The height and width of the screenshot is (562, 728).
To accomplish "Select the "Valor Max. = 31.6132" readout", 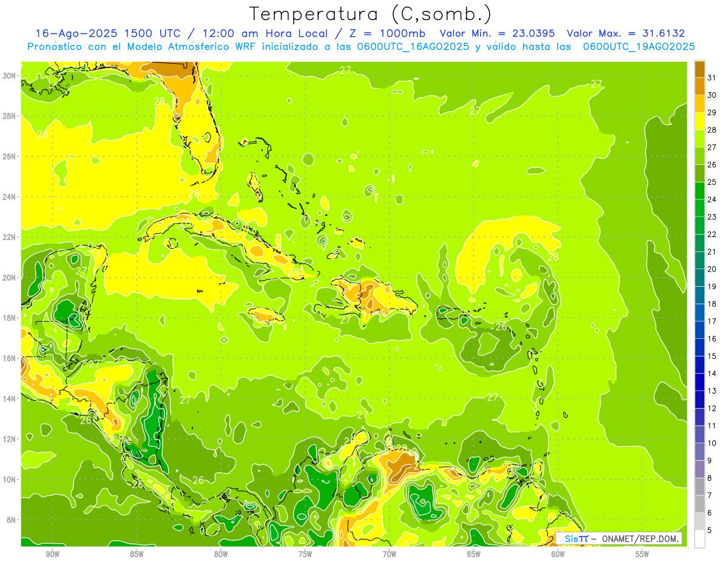I will pos(625,33).
